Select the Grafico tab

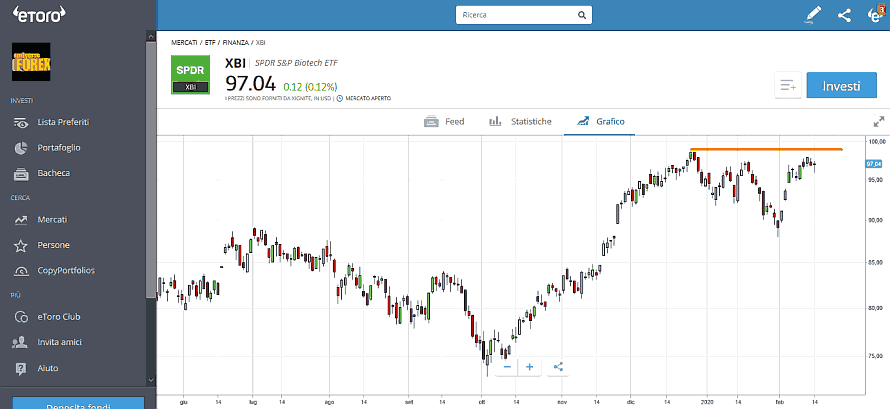(596, 121)
